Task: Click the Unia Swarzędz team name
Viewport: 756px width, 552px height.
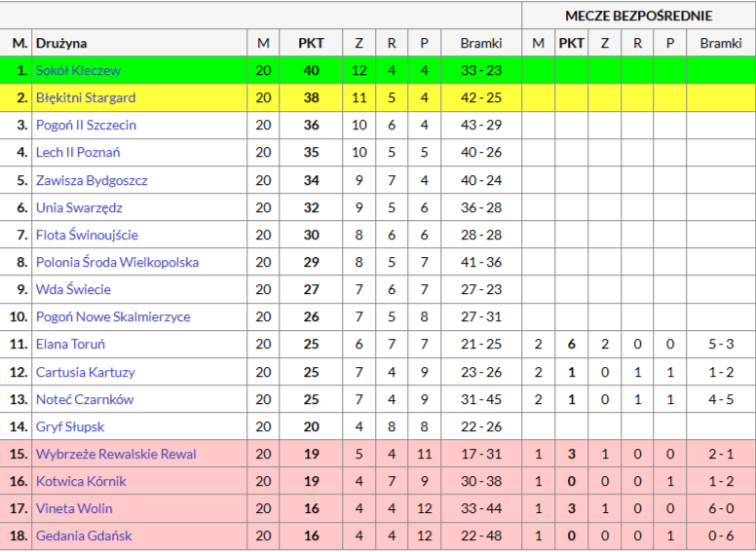Action: point(79,207)
